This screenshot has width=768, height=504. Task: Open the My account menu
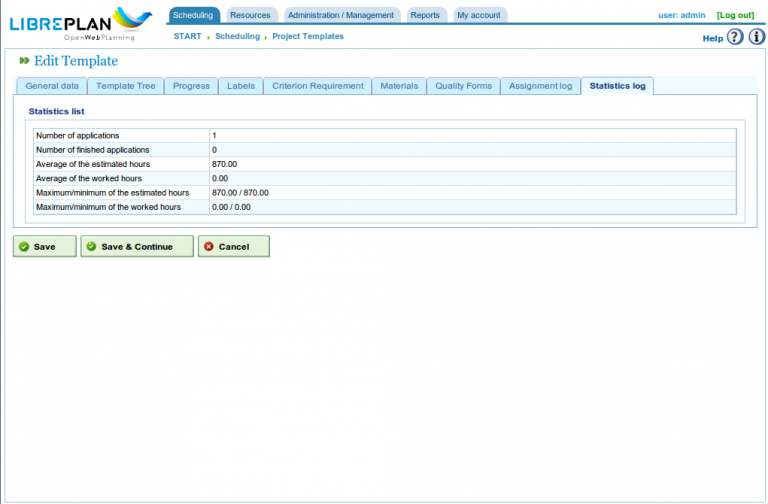pos(479,15)
